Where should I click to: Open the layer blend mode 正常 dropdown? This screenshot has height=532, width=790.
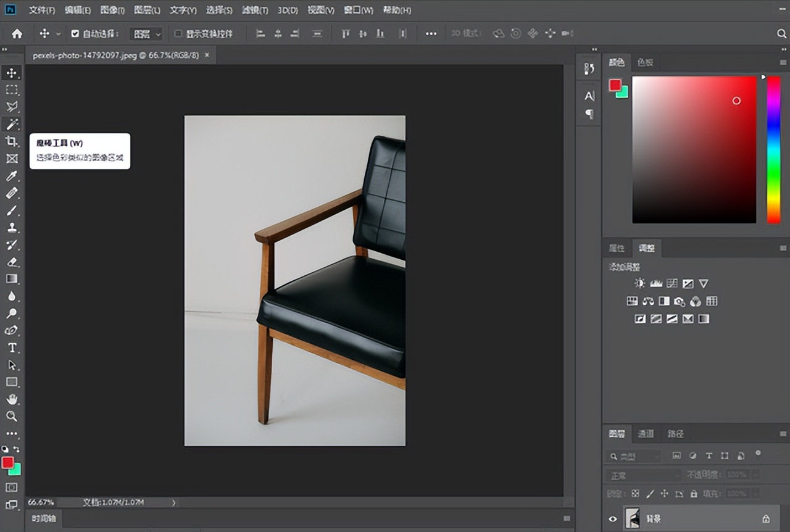pyautogui.click(x=643, y=476)
